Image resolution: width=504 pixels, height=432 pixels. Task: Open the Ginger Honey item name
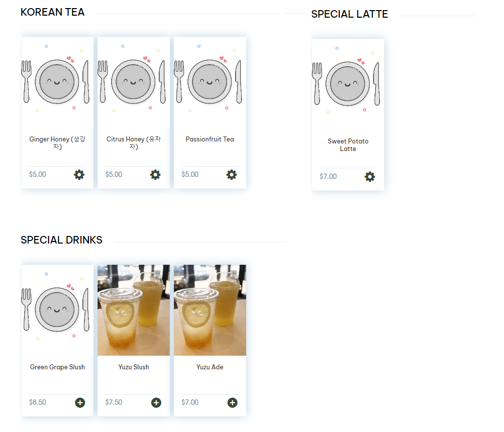click(x=57, y=143)
